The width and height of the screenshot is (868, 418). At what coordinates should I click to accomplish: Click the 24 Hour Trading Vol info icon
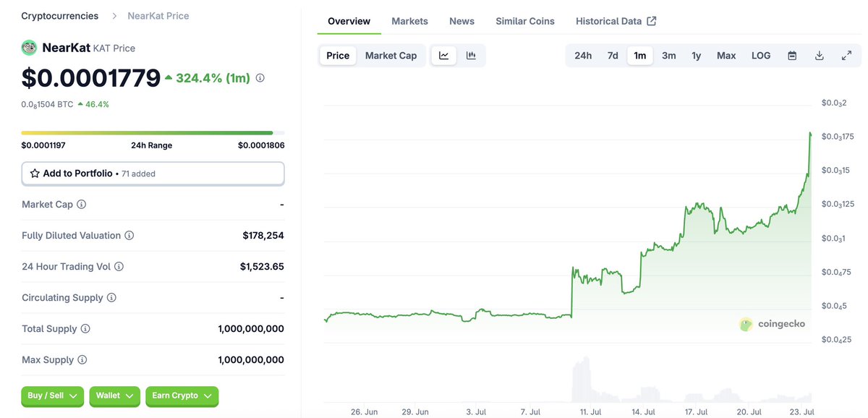(119, 267)
